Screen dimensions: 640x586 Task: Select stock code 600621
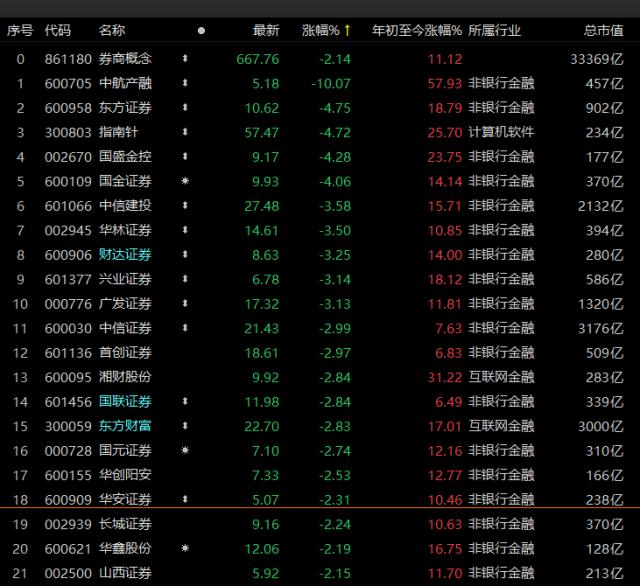click(68, 549)
